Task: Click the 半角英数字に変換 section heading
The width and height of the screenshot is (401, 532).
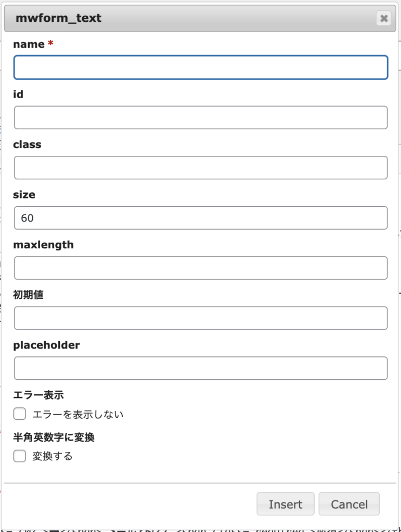Action: (x=54, y=437)
